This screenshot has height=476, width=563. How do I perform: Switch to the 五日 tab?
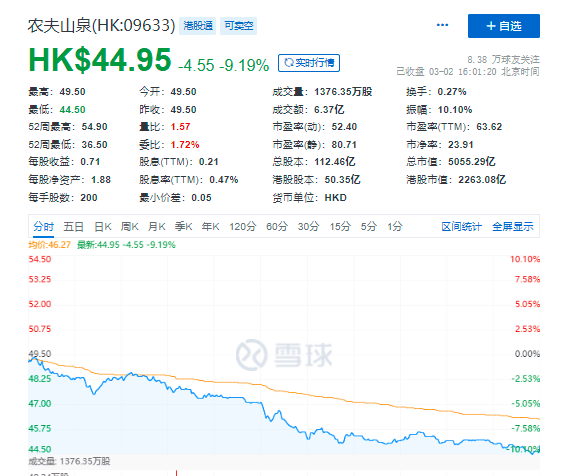[x=74, y=227]
